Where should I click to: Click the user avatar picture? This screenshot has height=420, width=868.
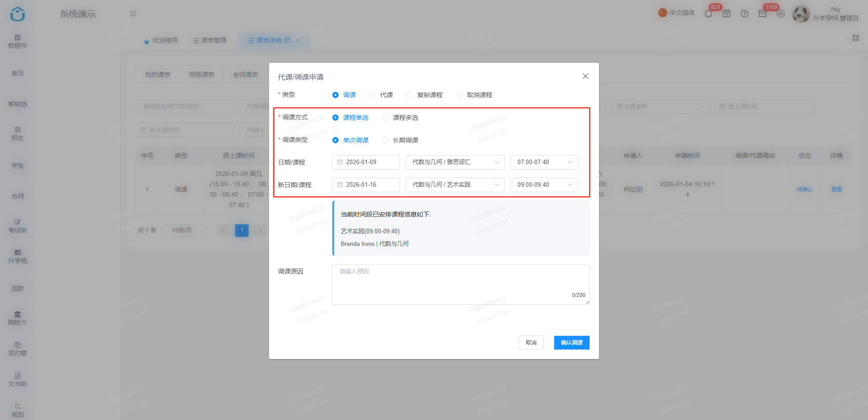point(801,14)
